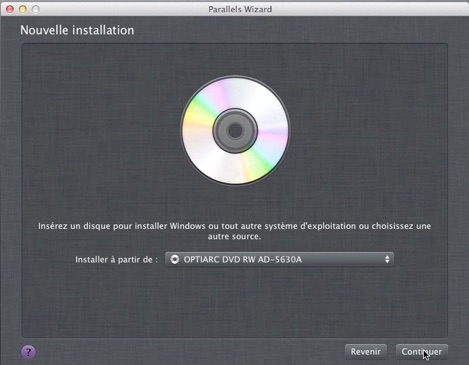Close the Parallels Wizard window

[x=10, y=9]
